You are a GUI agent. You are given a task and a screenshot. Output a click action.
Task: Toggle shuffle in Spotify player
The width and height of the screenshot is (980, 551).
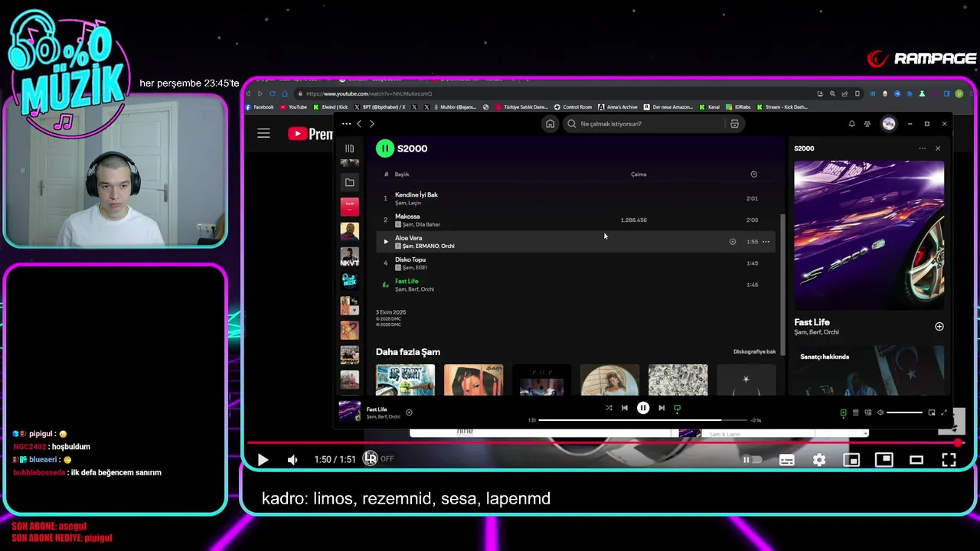[609, 408]
